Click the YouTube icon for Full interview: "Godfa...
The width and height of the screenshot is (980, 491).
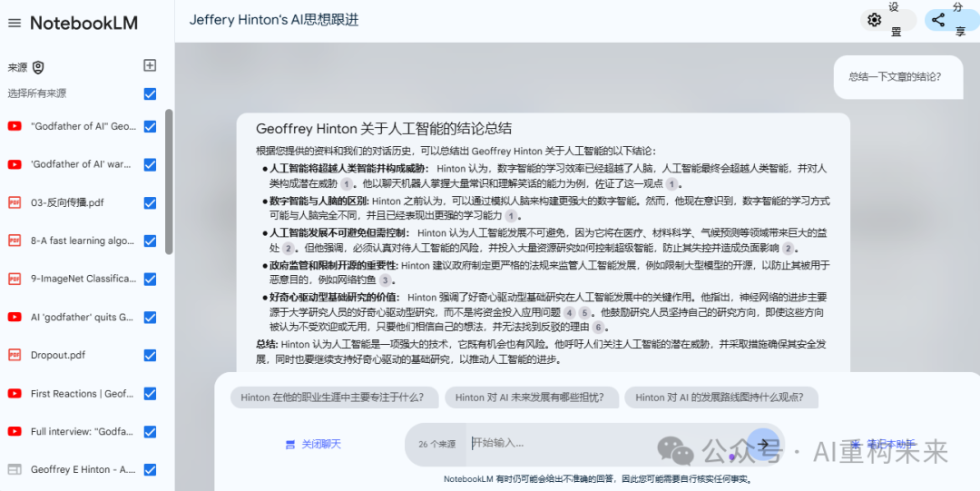15,432
